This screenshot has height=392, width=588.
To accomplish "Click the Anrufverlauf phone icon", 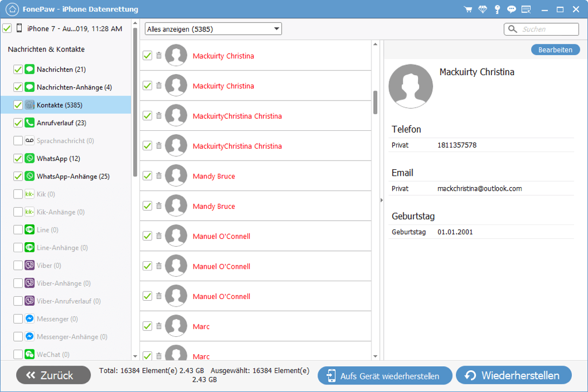I will 29,123.
